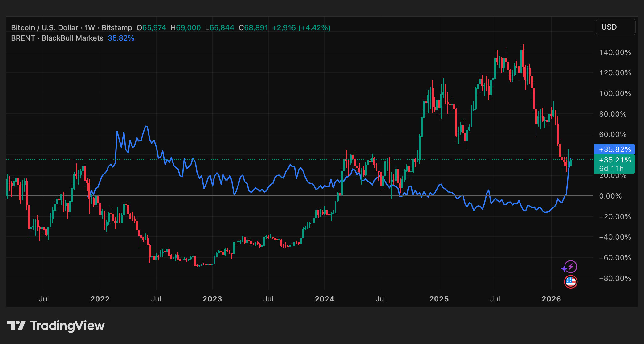644x344 pixels.
Task: Click the 2025 label on the time axis
Action: (x=439, y=299)
